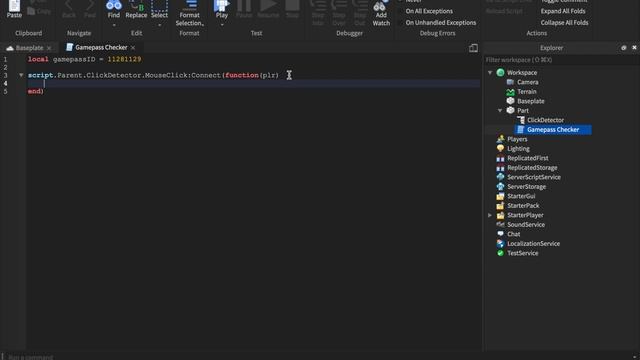Open the Find dropdown arrow
640x360 pixels.
point(114,25)
